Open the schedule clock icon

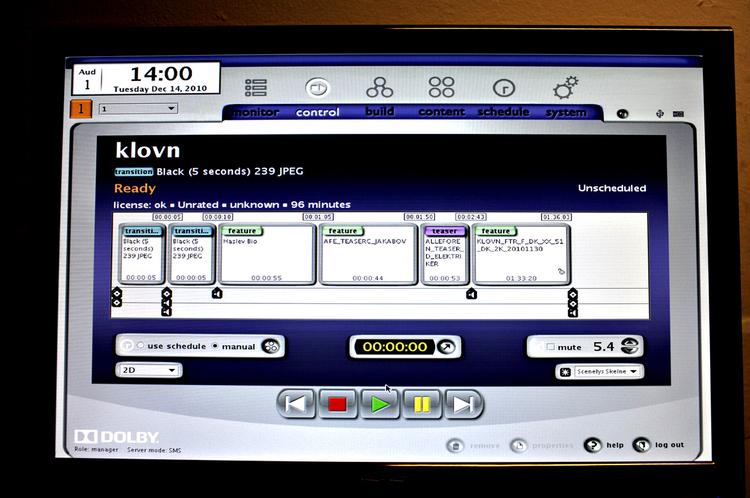pos(504,88)
